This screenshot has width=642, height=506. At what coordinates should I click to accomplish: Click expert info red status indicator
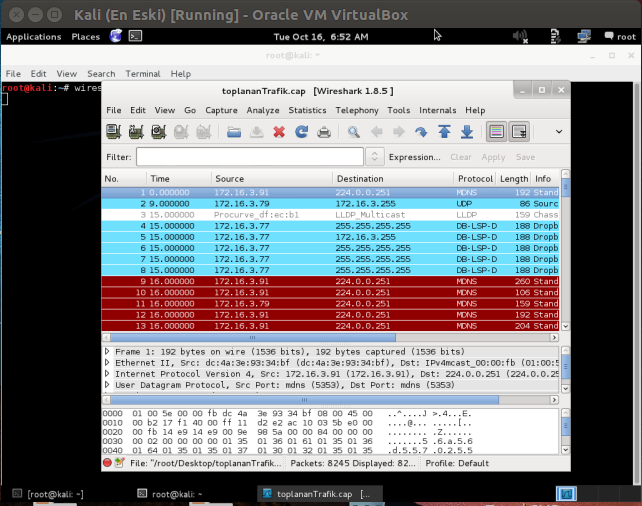click(107, 463)
